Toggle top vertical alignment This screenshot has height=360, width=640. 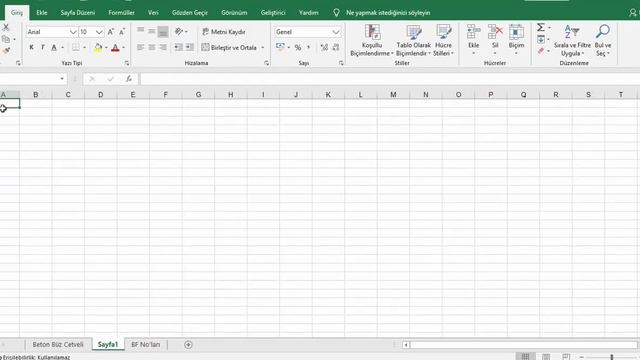point(140,31)
